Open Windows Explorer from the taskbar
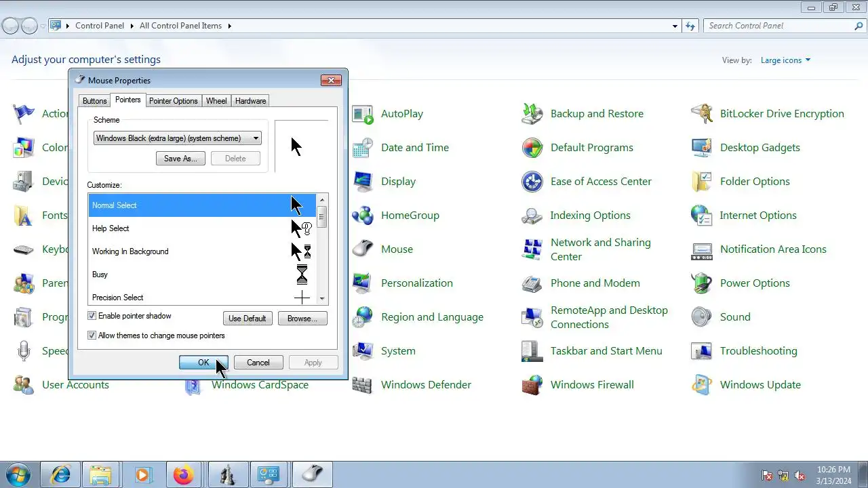Screen dimensions: 868x488 101,475
